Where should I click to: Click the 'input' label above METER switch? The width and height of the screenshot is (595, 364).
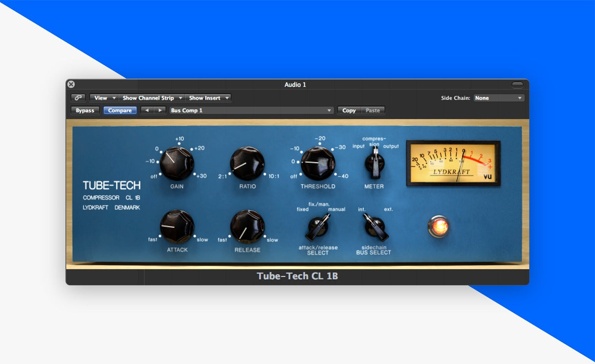tap(358, 146)
